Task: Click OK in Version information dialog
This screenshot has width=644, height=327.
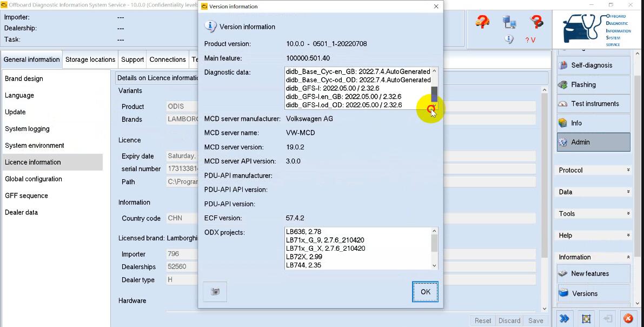Action: point(425,292)
